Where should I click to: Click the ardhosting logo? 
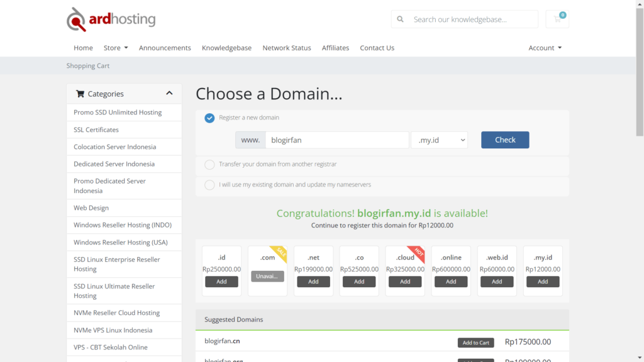tap(110, 19)
